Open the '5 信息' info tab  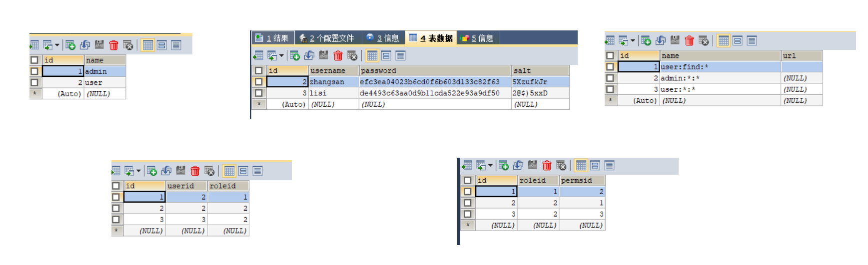(x=477, y=38)
